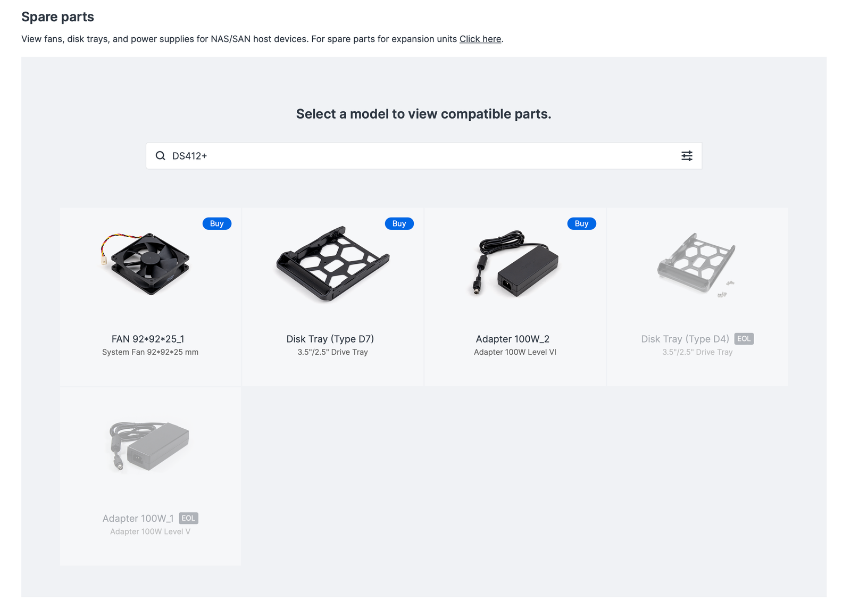Open the Adapter 100W_2 product image
This screenshot has height=616, width=851.
pyautogui.click(x=515, y=263)
